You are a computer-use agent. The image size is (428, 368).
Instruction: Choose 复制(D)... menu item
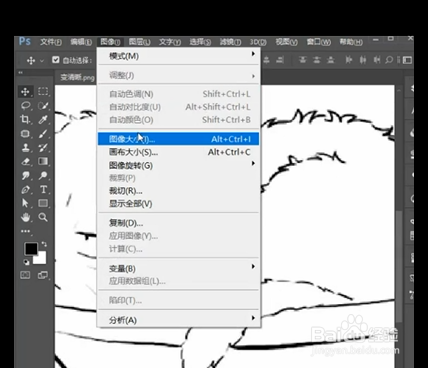click(178, 223)
